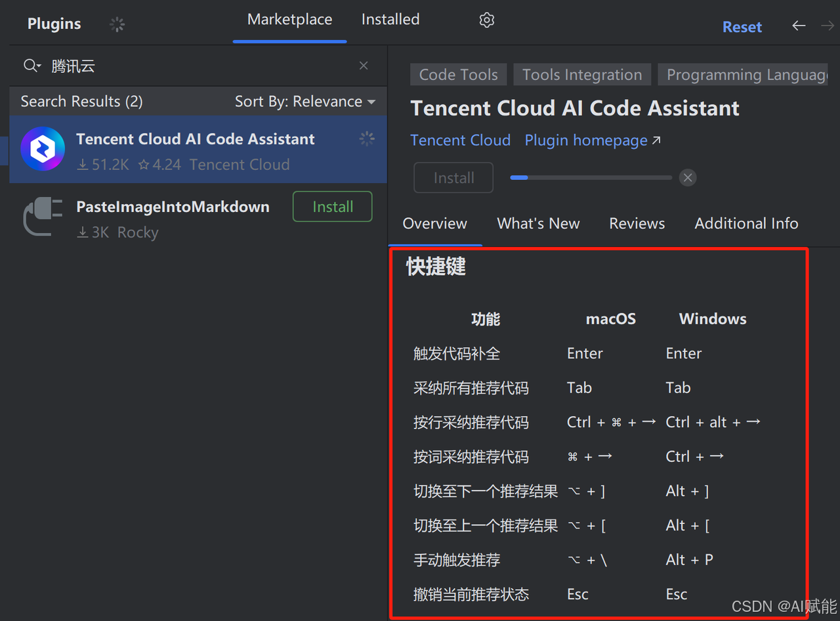Select Tencent Cloud AI Code Assistant result
The width and height of the screenshot is (840, 621).
pos(198,150)
